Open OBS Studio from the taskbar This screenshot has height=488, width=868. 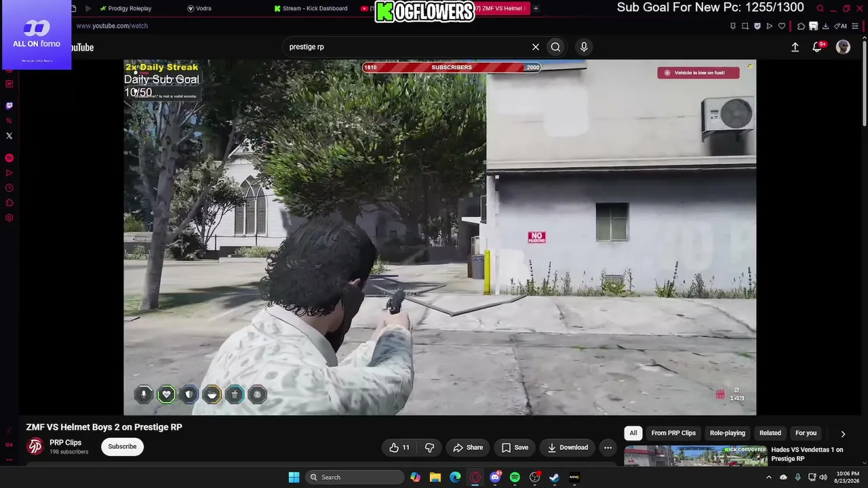tap(534, 477)
